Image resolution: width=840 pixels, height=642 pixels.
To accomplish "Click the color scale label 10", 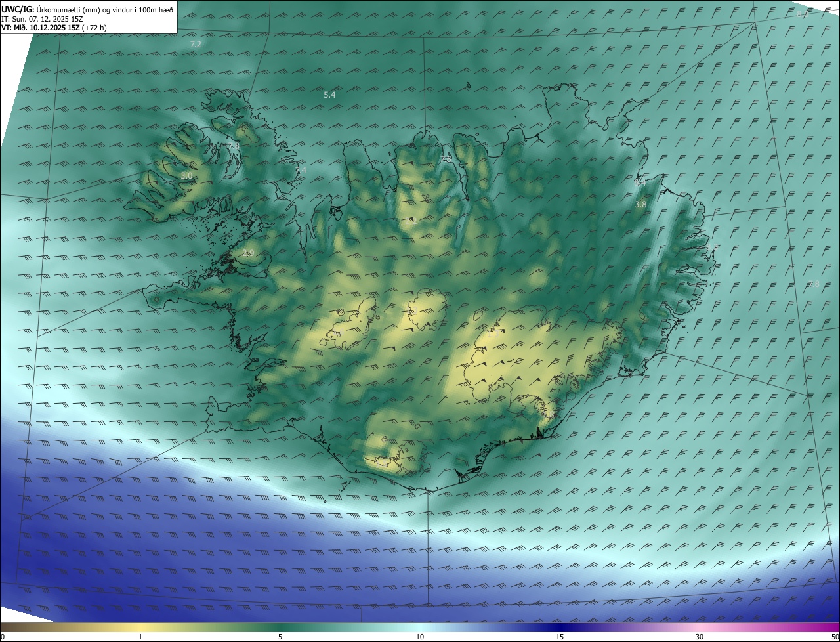I will tap(420, 637).
